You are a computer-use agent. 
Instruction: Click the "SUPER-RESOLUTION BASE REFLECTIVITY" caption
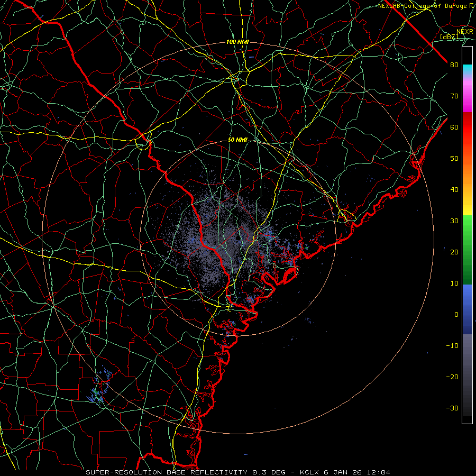167,472
